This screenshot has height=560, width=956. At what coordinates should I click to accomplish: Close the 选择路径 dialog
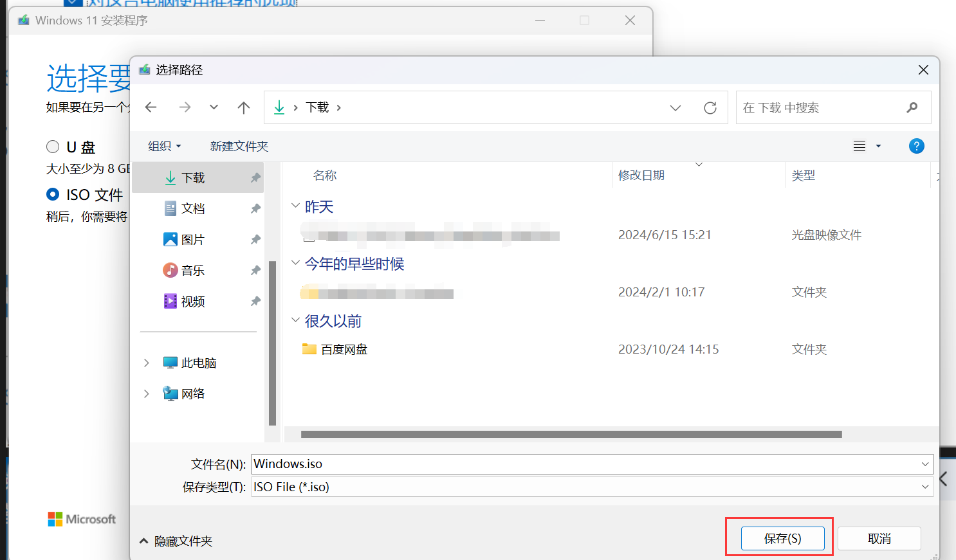923,69
